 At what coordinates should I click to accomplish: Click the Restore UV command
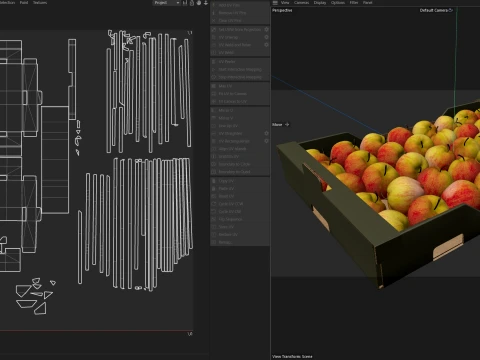[228, 235]
